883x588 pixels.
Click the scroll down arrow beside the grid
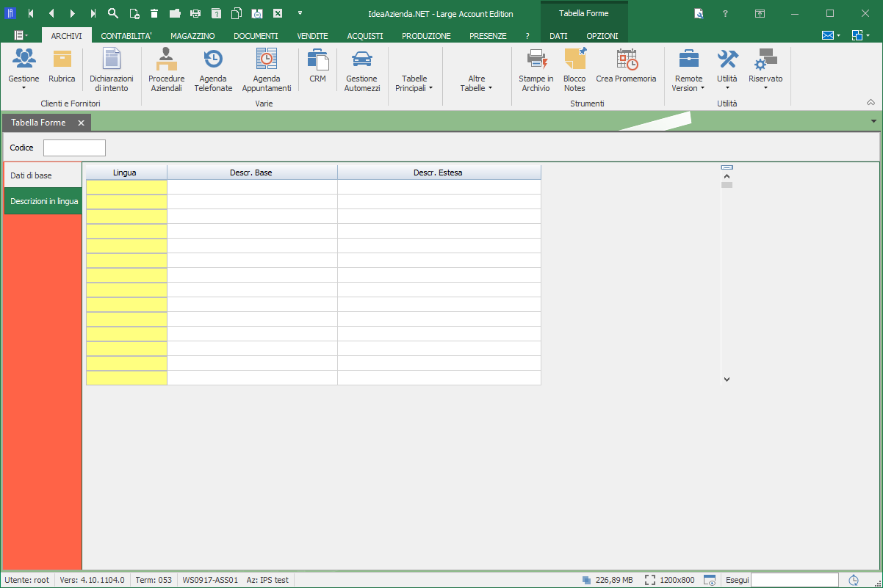pyautogui.click(x=727, y=380)
